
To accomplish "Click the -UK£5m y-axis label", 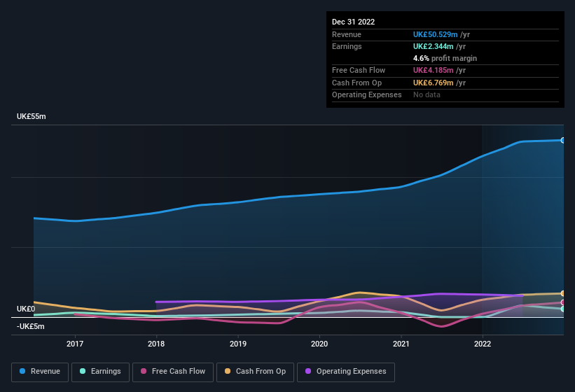I will tap(30, 326).
